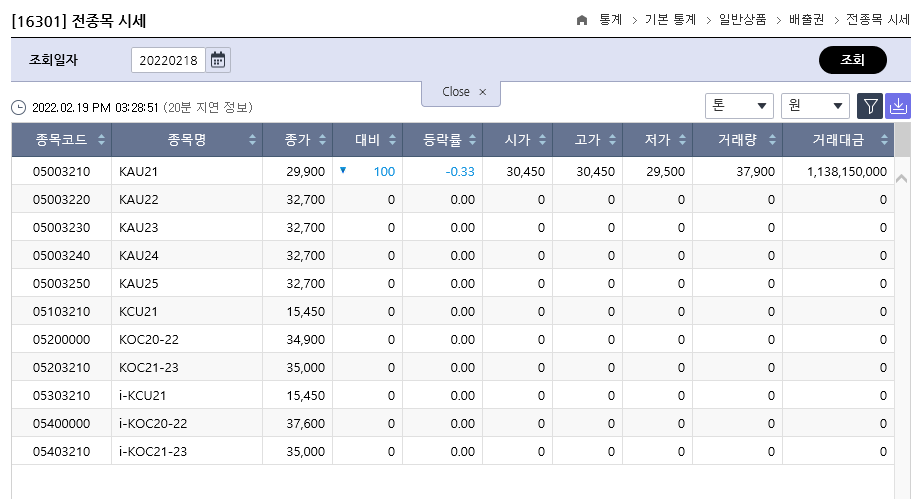The width and height of the screenshot is (922, 499).
Task: Select the i-KCU21 row name
Action: point(142,396)
